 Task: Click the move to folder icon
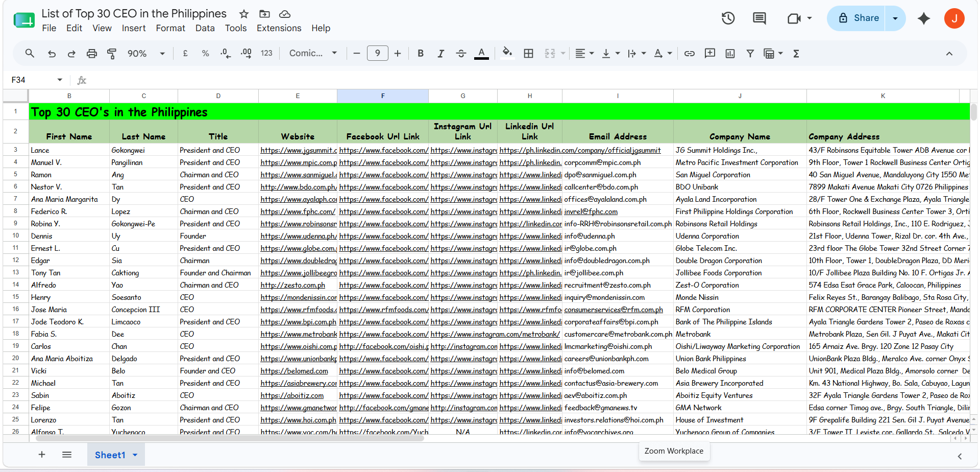point(264,14)
